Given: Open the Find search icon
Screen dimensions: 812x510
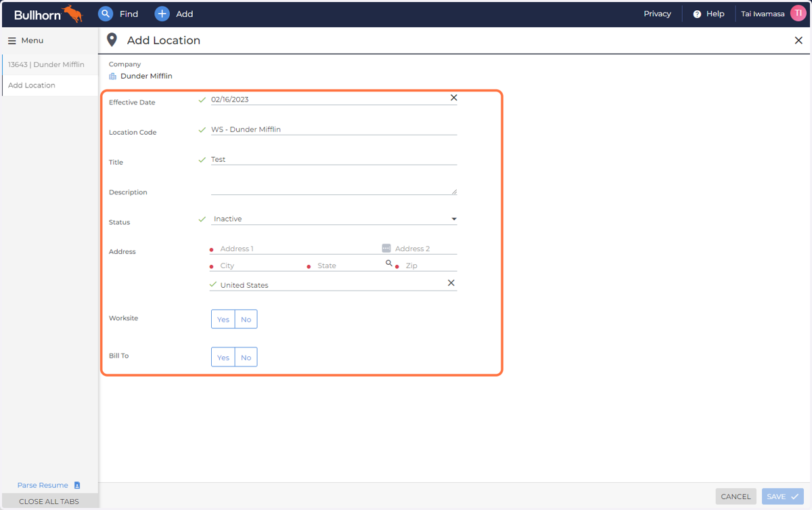Looking at the screenshot, I should (105, 14).
